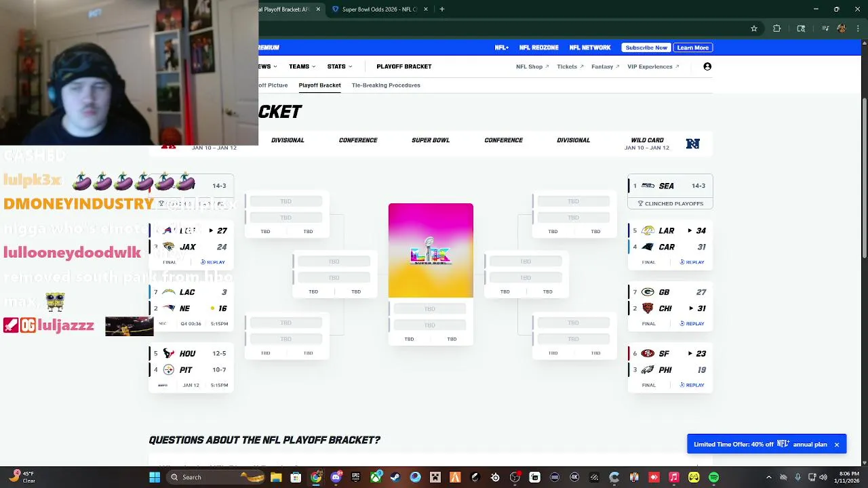The height and width of the screenshot is (488, 868).
Task: Close the Super Bowl Odds 2026 tab
Action: point(426,9)
